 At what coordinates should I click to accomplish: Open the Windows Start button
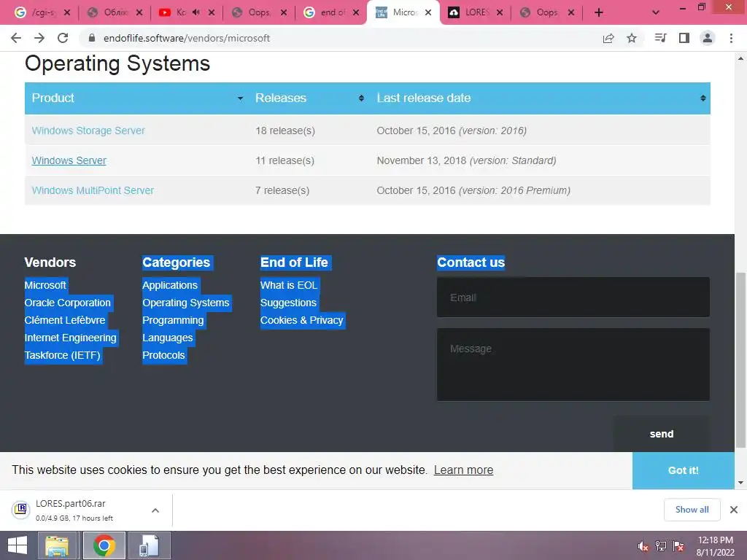tap(18, 545)
